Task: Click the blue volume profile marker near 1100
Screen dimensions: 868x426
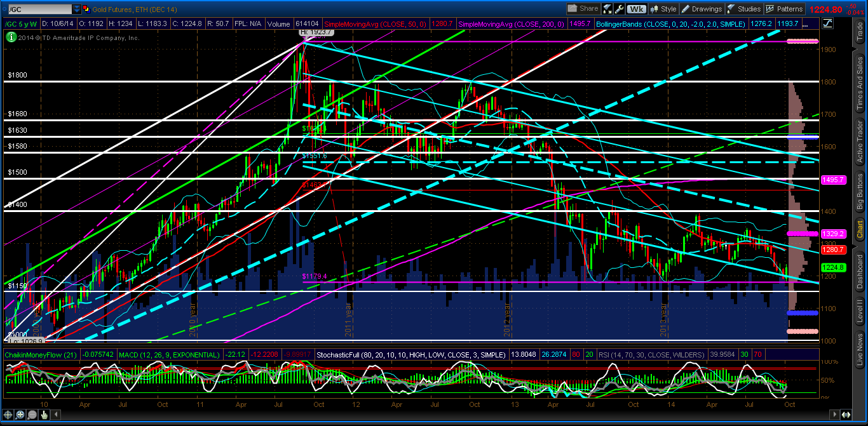Action: click(x=802, y=312)
